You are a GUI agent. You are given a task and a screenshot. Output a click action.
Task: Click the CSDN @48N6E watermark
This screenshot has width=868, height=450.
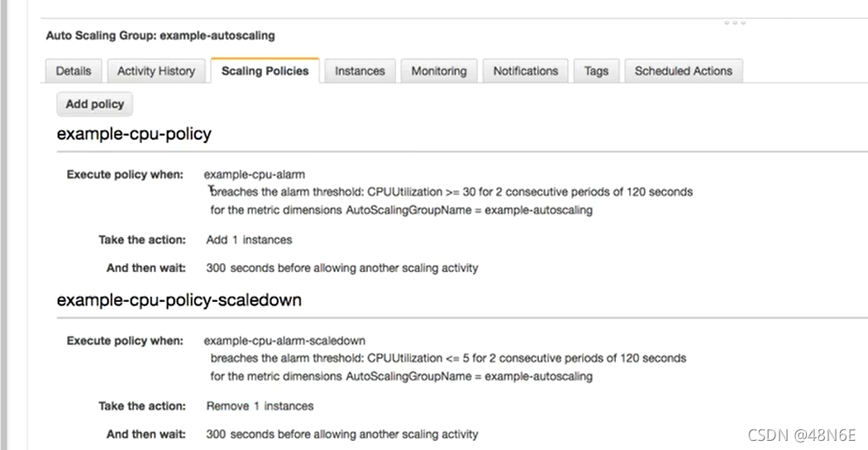click(x=802, y=435)
